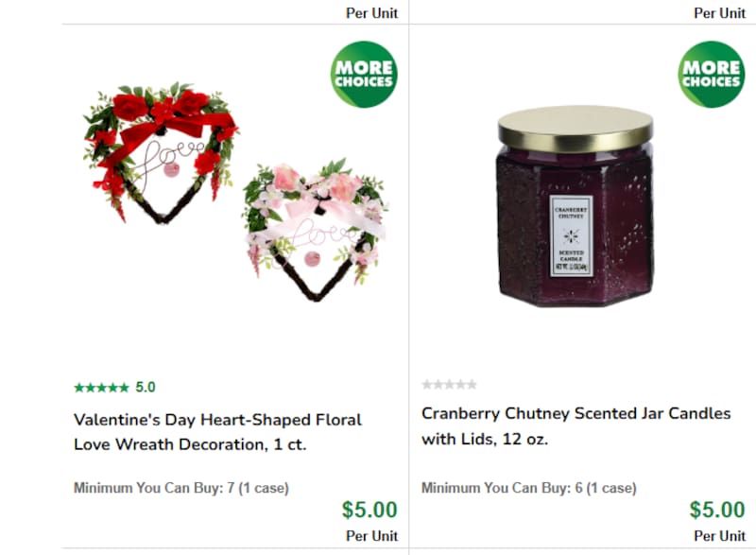This screenshot has width=756, height=555.
Task: Click "Minimum You Can Buy: 7" text
Action: [x=181, y=489]
